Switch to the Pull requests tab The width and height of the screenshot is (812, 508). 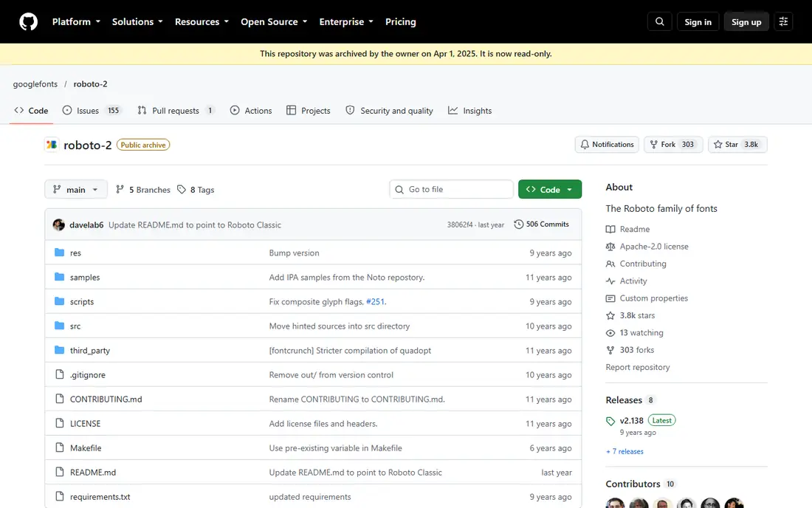pyautogui.click(x=176, y=110)
